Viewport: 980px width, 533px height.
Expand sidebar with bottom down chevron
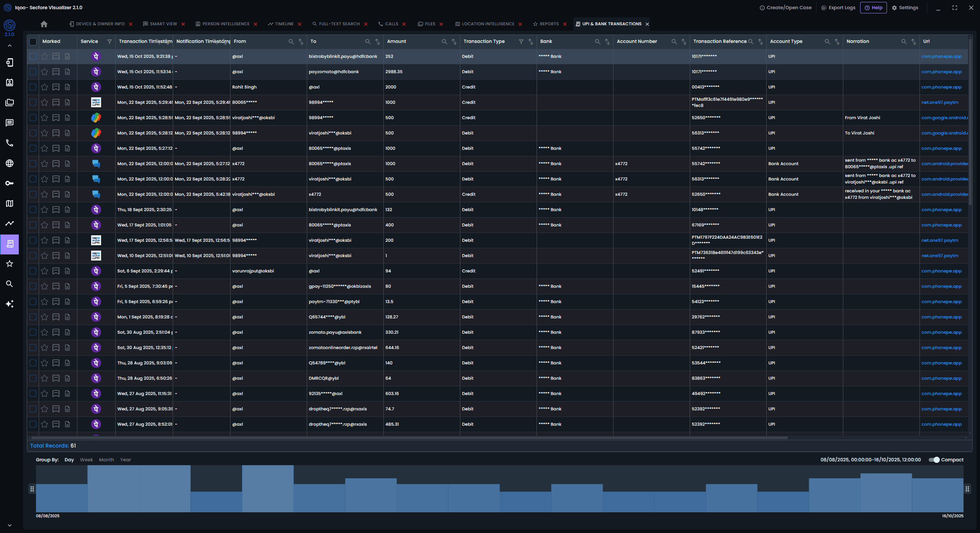(10, 525)
